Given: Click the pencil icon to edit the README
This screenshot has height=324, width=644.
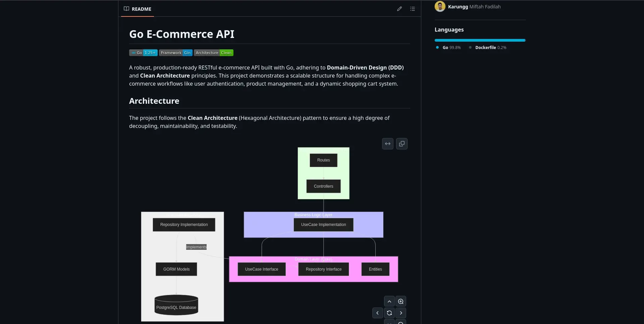Looking at the screenshot, I should [x=399, y=9].
